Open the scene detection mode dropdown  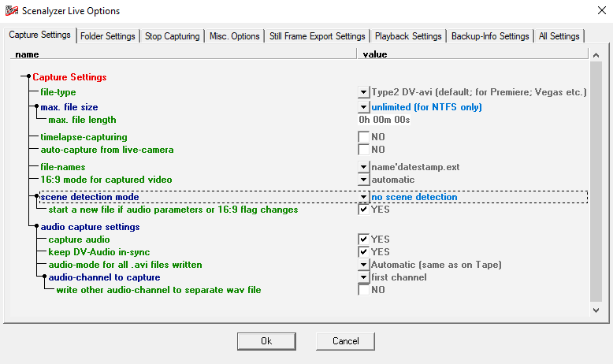tap(363, 197)
